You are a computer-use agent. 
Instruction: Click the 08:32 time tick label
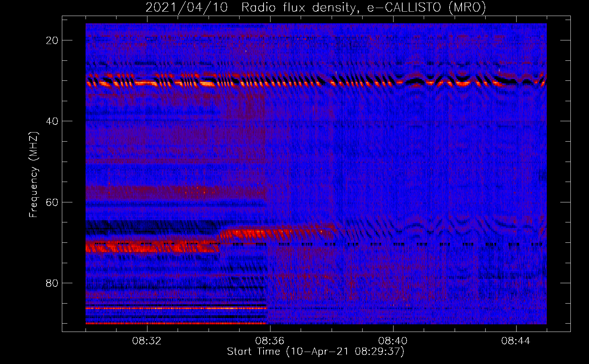click(147, 341)
